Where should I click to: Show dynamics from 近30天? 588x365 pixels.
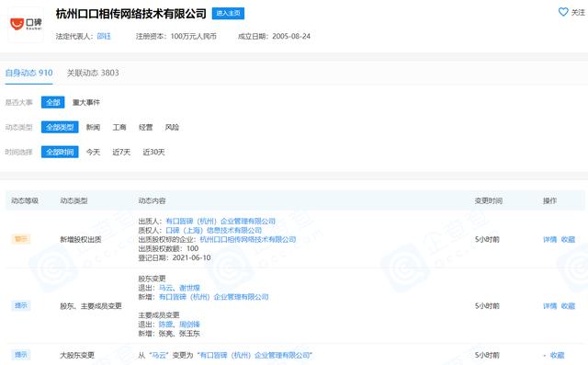point(153,152)
